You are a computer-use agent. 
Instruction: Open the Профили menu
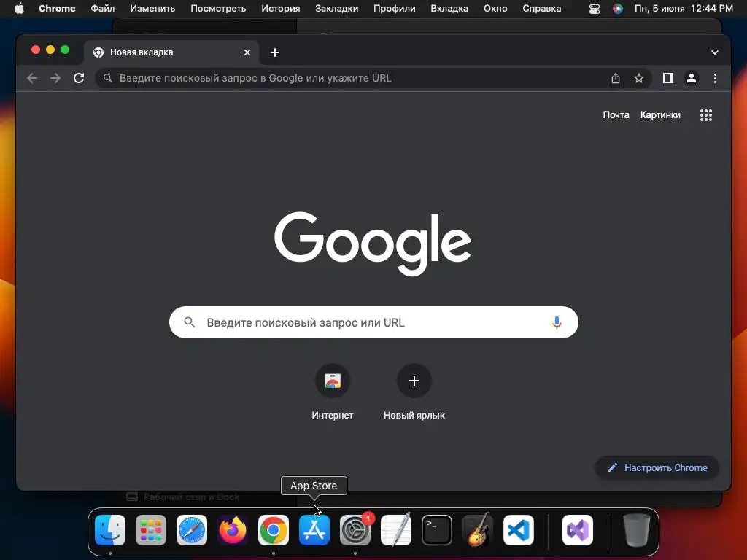pyautogui.click(x=395, y=9)
